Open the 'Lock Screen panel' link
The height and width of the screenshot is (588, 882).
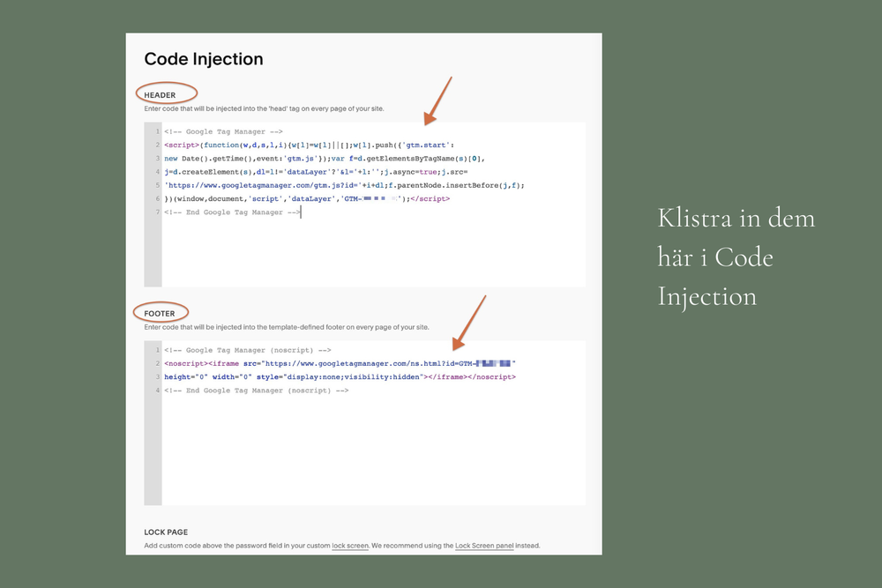click(x=483, y=546)
